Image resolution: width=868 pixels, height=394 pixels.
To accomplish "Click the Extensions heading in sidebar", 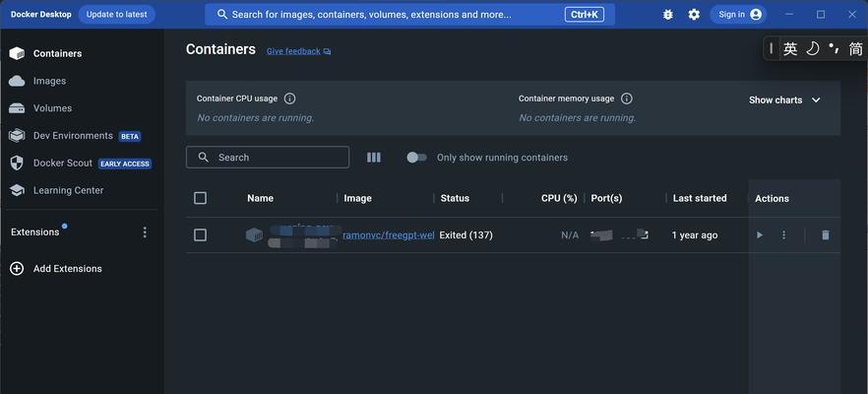I will point(34,232).
